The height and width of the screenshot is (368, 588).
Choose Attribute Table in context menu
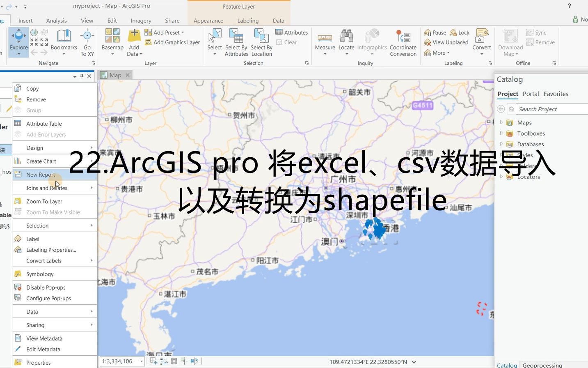point(55,124)
